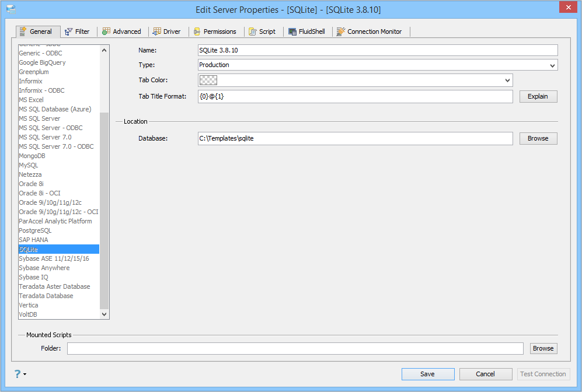Click into the Mounted Scripts Folder field

tap(295, 348)
